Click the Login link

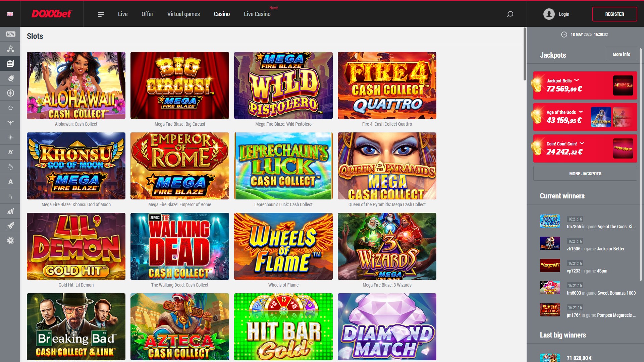(x=564, y=14)
